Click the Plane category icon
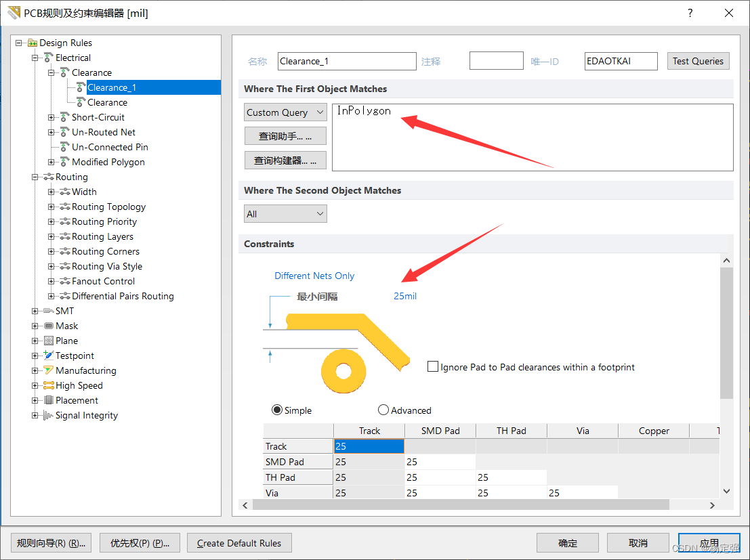 click(49, 341)
